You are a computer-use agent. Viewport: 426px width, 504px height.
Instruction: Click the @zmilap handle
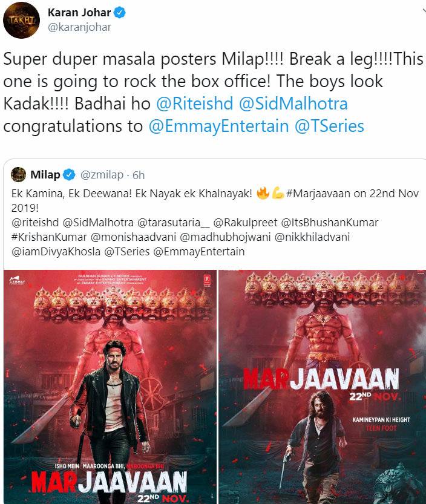[102, 175]
